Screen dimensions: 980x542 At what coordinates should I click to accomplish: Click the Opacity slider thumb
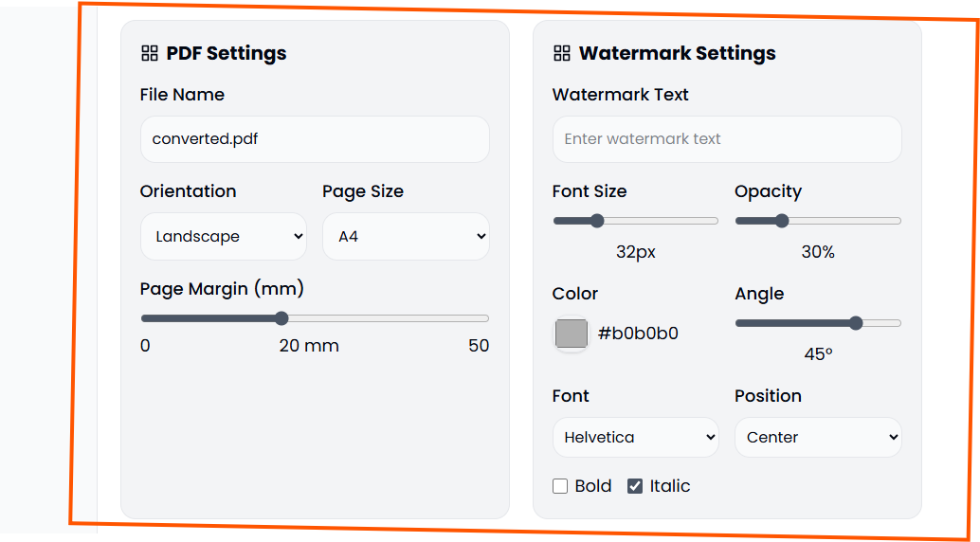pyautogui.click(x=782, y=221)
